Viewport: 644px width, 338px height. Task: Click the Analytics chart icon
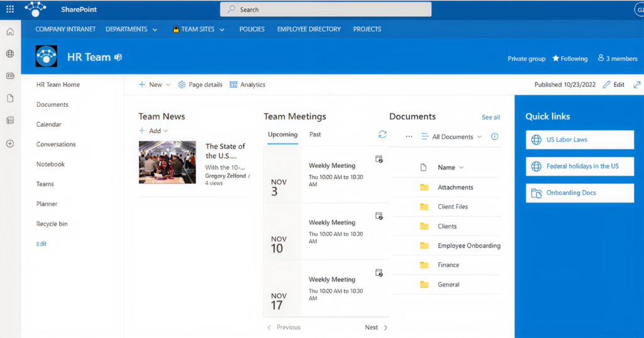click(233, 84)
